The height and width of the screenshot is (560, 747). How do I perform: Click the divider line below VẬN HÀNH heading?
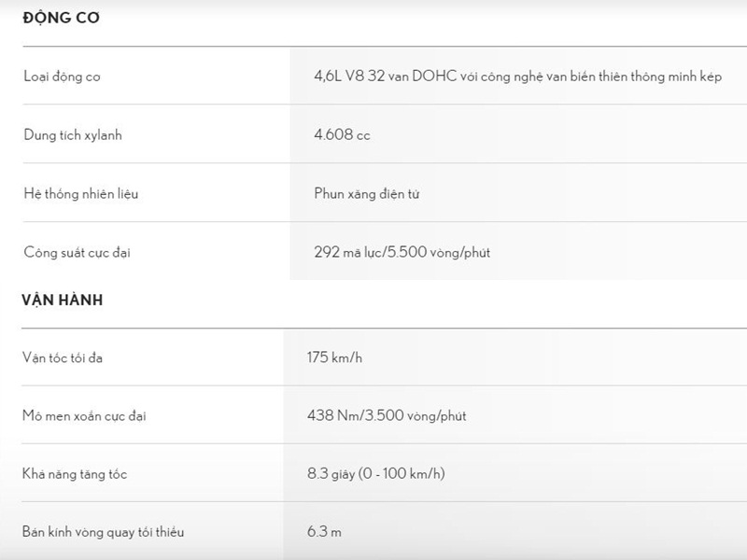pyautogui.click(x=384, y=329)
